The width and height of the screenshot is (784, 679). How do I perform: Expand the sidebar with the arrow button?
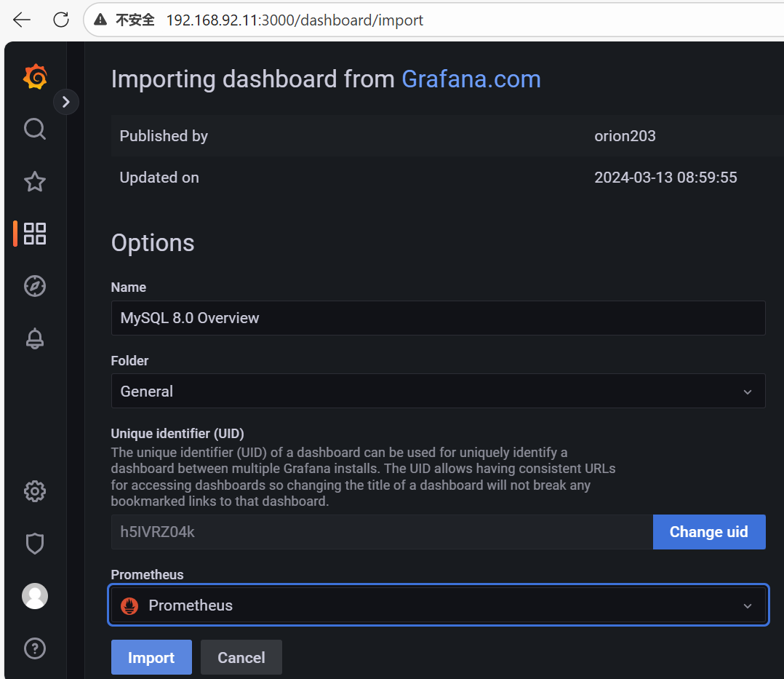(x=66, y=102)
